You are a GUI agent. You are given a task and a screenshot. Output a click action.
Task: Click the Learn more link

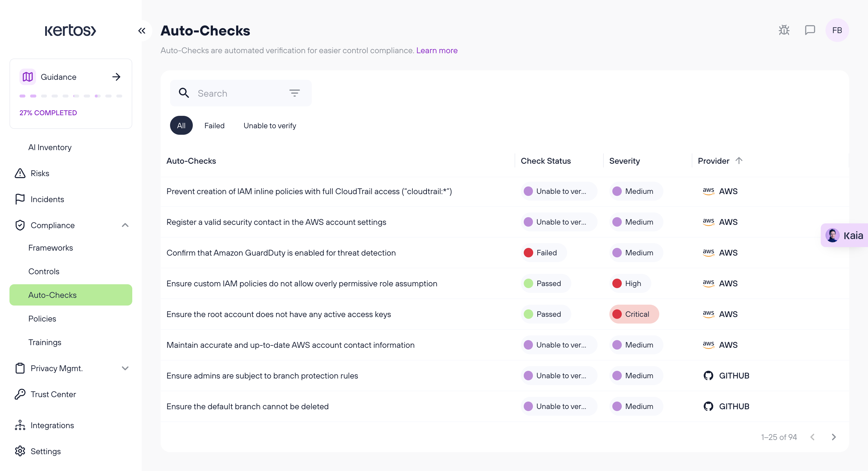tap(437, 50)
